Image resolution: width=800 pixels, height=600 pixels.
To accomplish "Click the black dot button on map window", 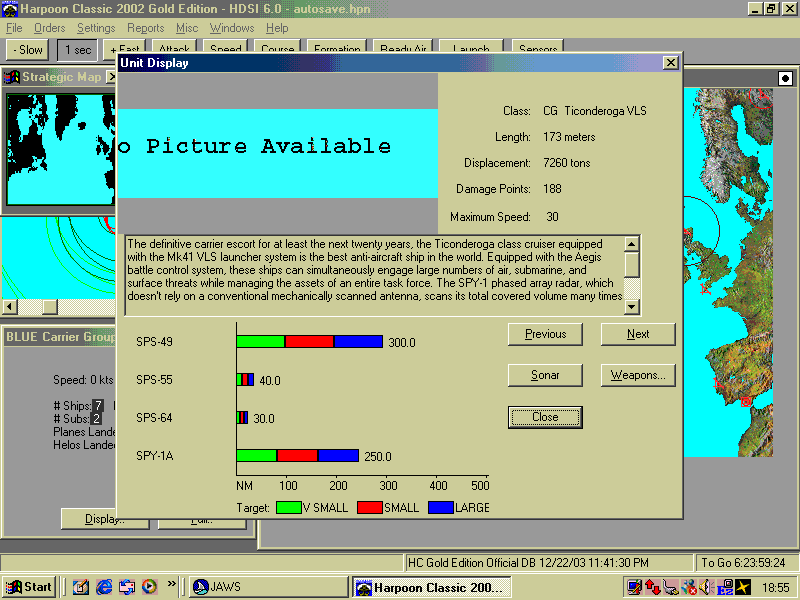I will (785, 79).
